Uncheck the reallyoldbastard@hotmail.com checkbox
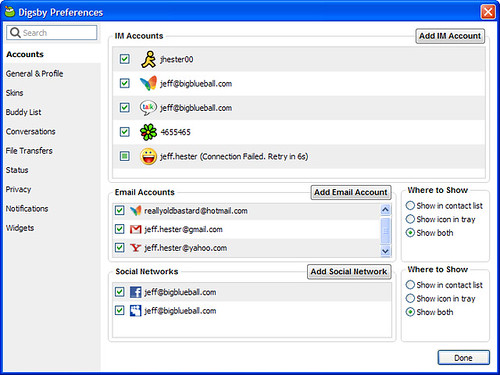This screenshot has width=500, height=375. (x=119, y=210)
